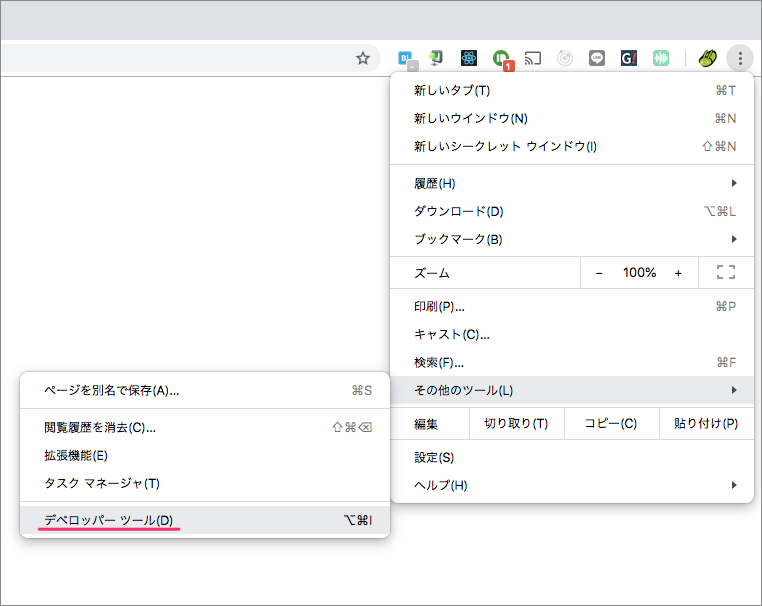Click the blue BL extension icon
Viewport: 762px width, 606px height.
(x=406, y=59)
